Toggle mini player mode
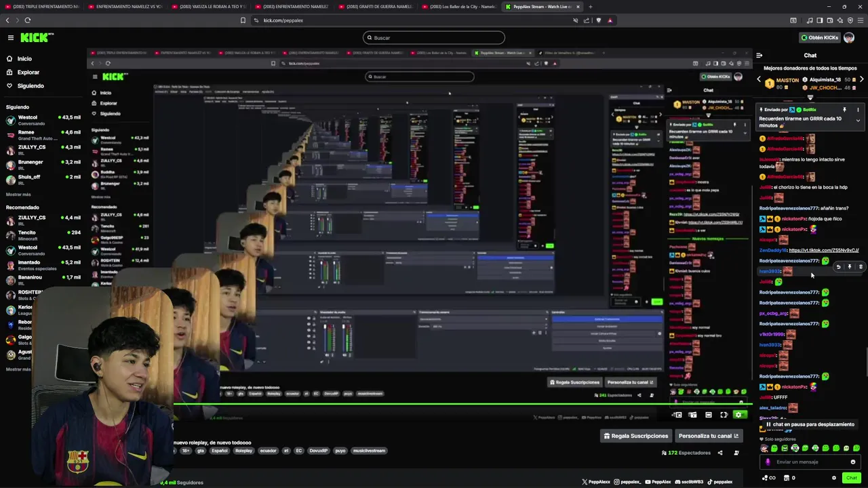This screenshot has width=868, height=488. [x=692, y=415]
